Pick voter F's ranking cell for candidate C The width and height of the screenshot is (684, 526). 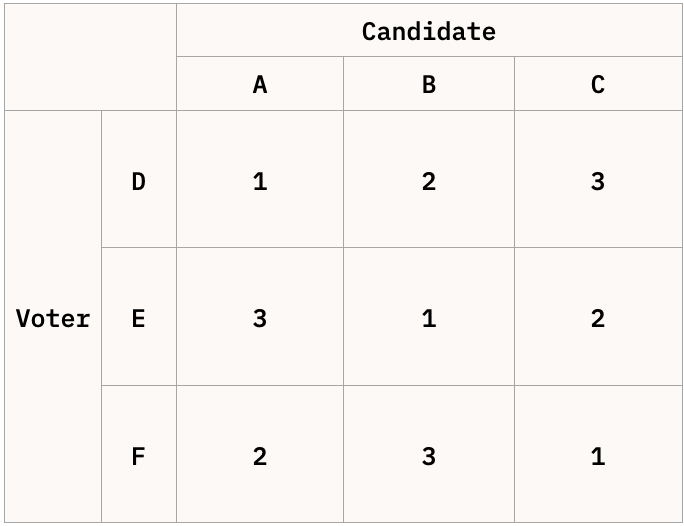point(598,456)
